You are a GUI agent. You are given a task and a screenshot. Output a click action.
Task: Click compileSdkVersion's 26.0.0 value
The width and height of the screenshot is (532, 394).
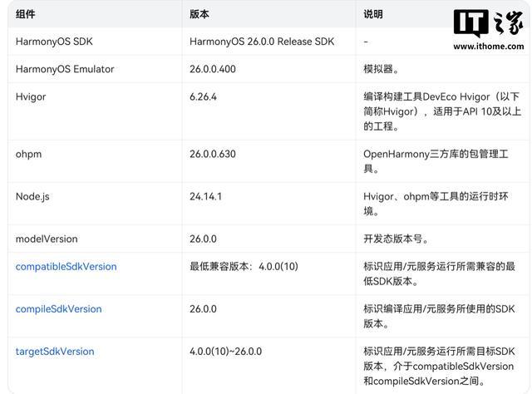click(203, 309)
